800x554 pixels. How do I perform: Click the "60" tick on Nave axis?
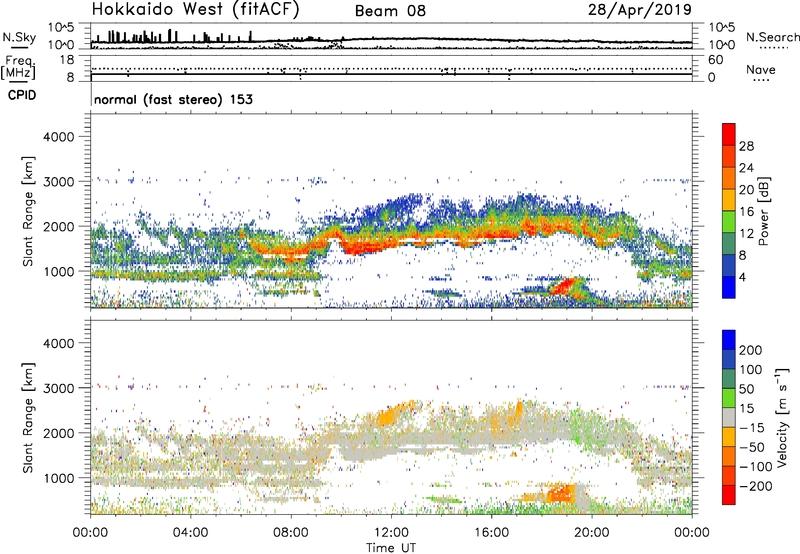tap(715, 60)
